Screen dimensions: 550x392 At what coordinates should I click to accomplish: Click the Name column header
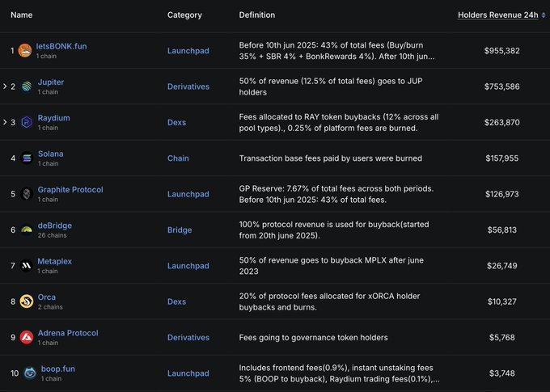pos(21,15)
